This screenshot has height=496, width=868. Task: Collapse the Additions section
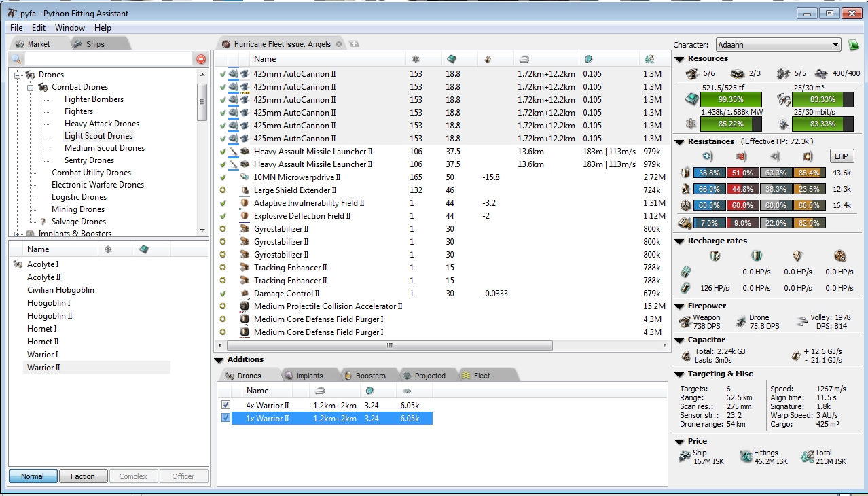(x=219, y=359)
